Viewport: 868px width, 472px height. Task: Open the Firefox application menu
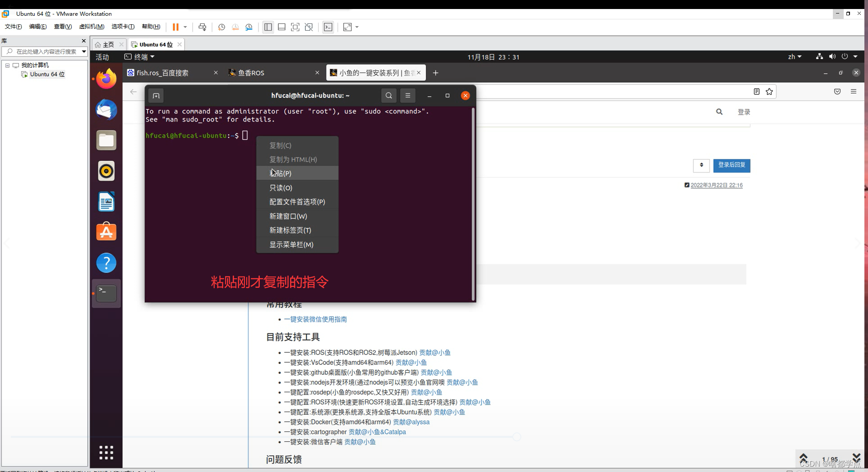[854, 91]
